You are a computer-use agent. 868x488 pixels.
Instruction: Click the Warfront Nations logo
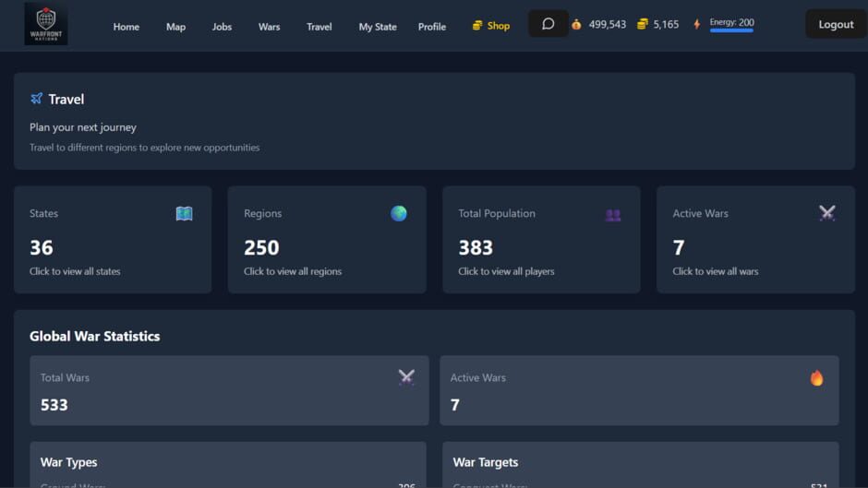(x=45, y=24)
